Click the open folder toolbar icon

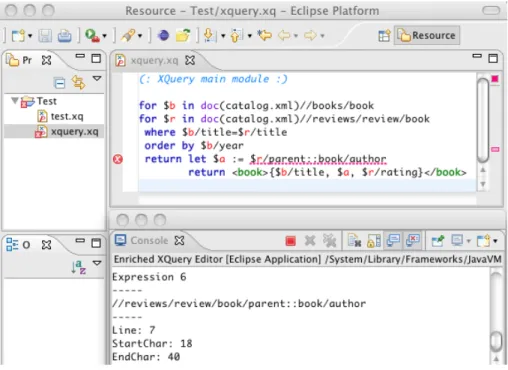tap(183, 35)
